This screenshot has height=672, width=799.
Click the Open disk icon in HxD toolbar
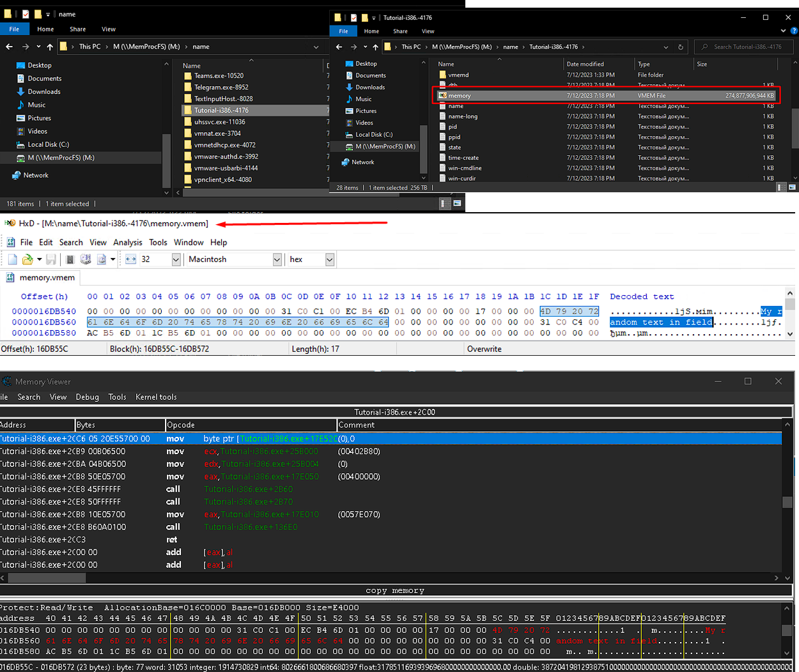coord(86,259)
